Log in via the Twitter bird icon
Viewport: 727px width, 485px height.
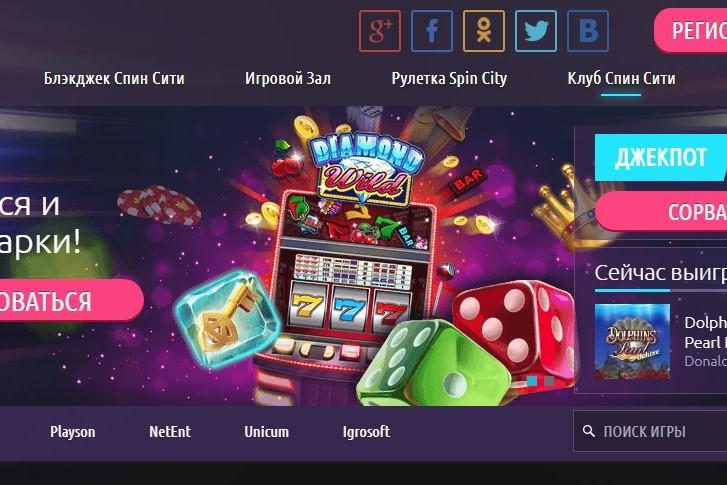click(536, 31)
